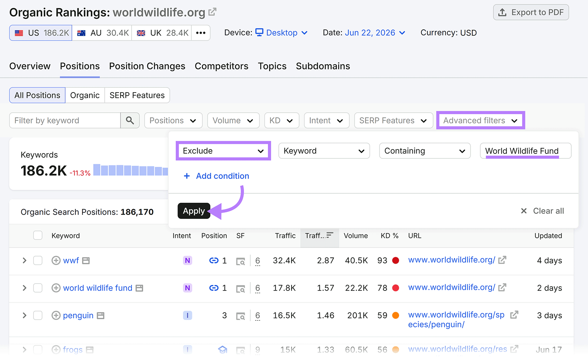View SERP features icon in wwf row

click(x=240, y=261)
